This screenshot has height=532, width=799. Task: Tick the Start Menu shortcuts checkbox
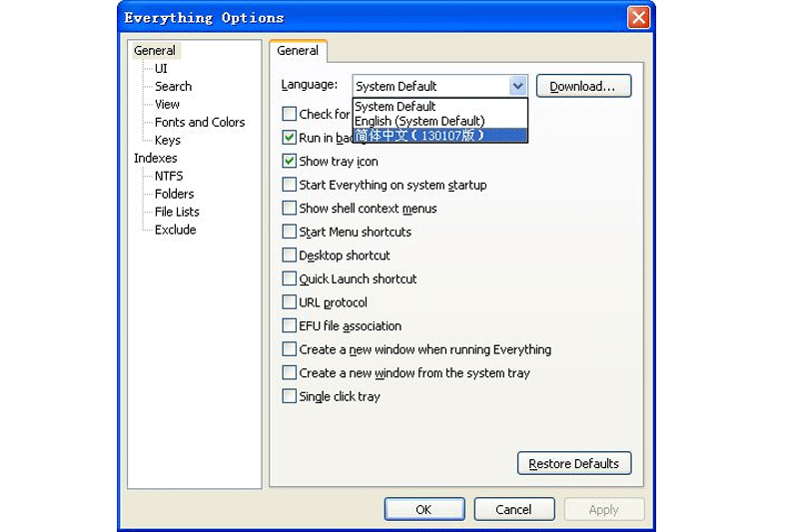click(x=289, y=232)
